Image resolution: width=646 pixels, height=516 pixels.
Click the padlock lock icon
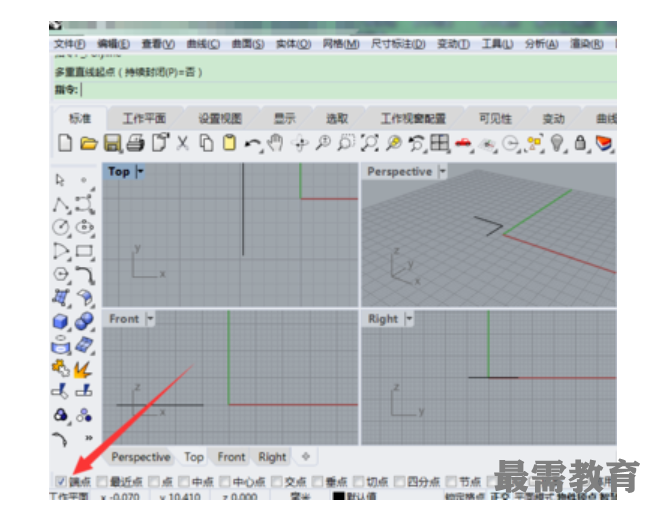pyautogui.click(x=580, y=143)
